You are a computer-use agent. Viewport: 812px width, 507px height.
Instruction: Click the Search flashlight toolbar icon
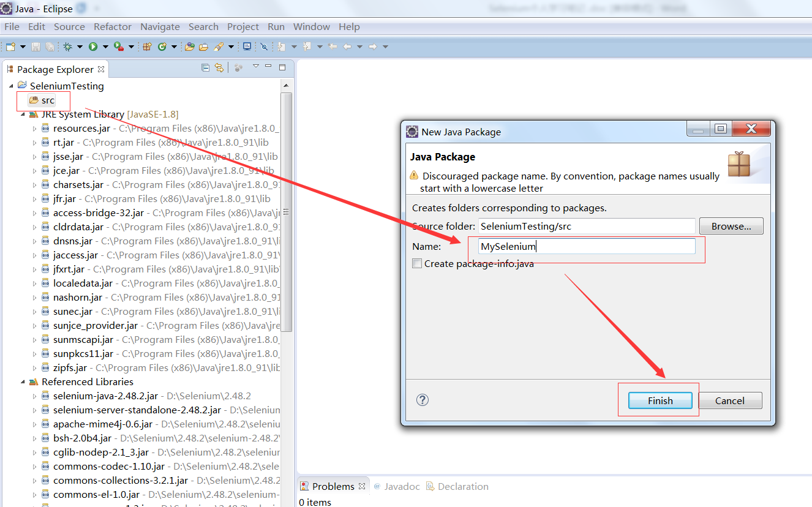tap(219, 47)
